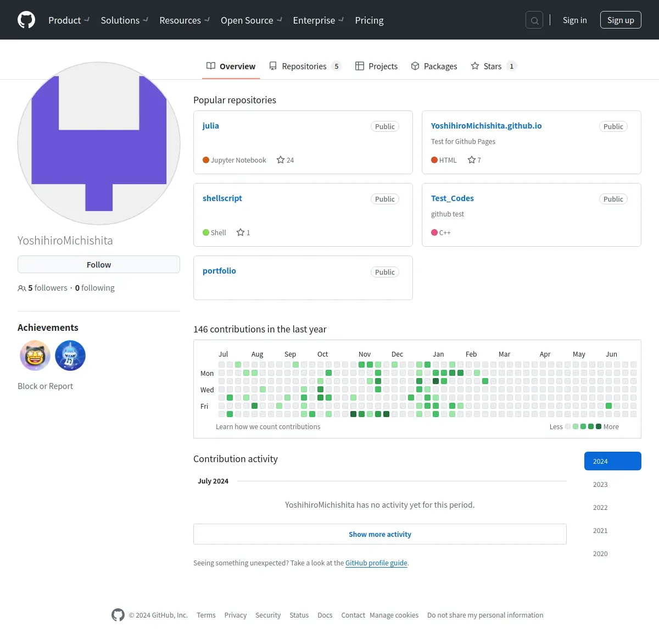Open the Achievements heading link
659x644 pixels.
48,327
